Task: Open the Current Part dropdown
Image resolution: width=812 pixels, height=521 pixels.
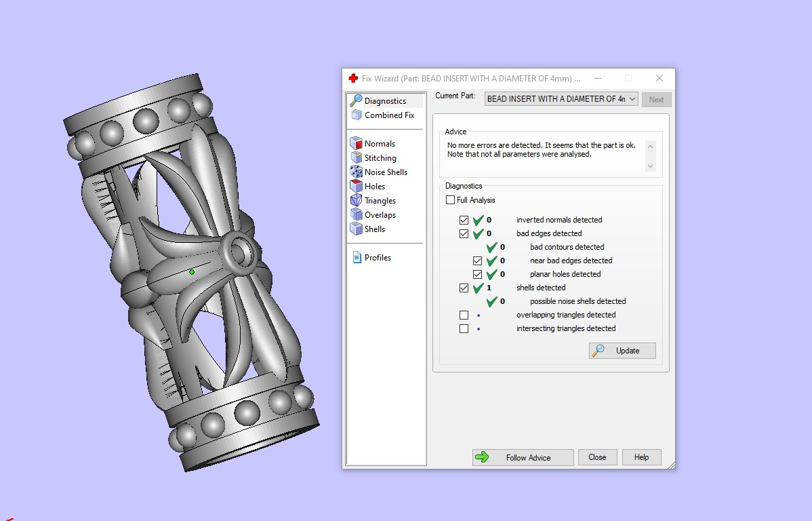Action: (x=561, y=99)
